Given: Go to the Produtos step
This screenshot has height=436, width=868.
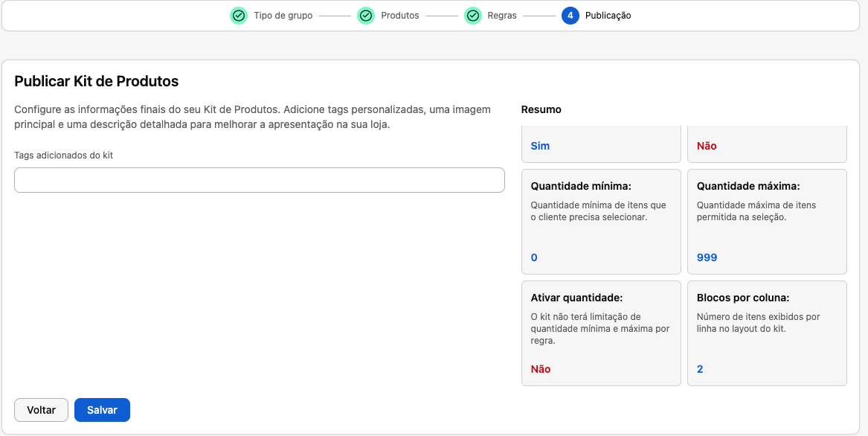Looking at the screenshot, I should pyautogui.click(x=399, y=16).
